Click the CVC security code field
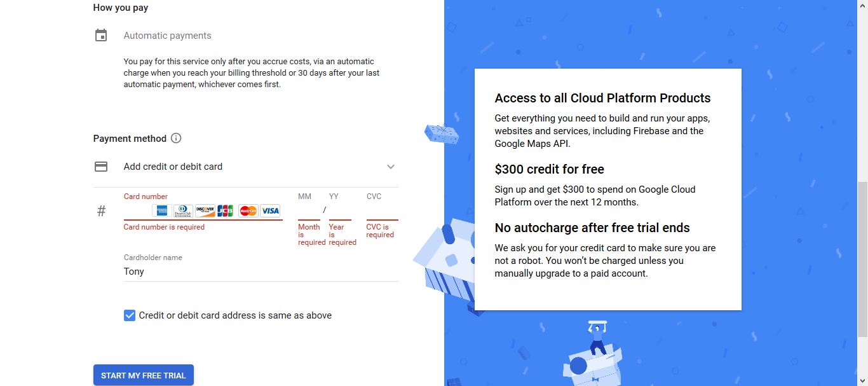 (x=383, y=210)
